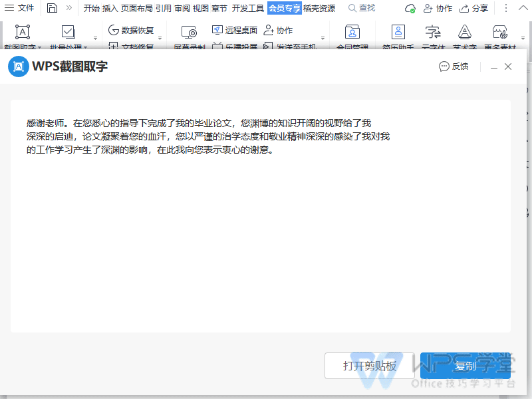Screen dimensions: 532x399
Task: Expand the ribbon group arrow after 更多素材
Action: tap(523, 38)
